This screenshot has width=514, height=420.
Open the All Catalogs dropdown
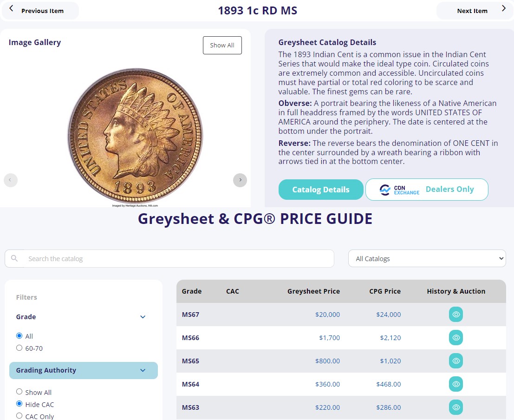pos(427,259)
